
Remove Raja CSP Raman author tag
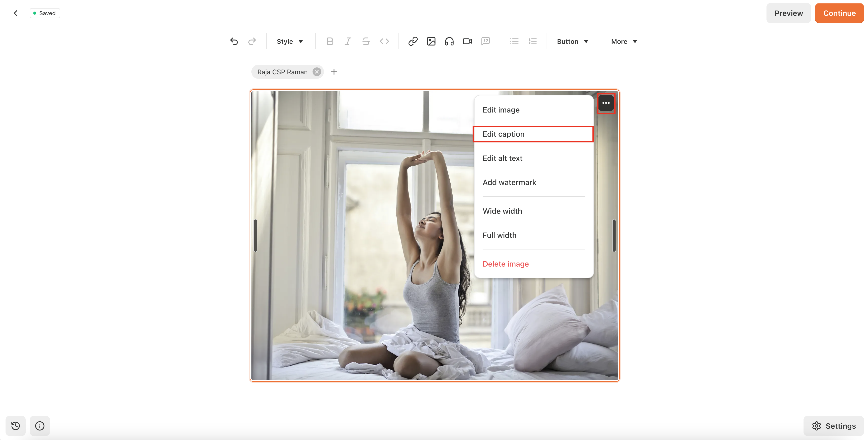[x=316, y=72]
